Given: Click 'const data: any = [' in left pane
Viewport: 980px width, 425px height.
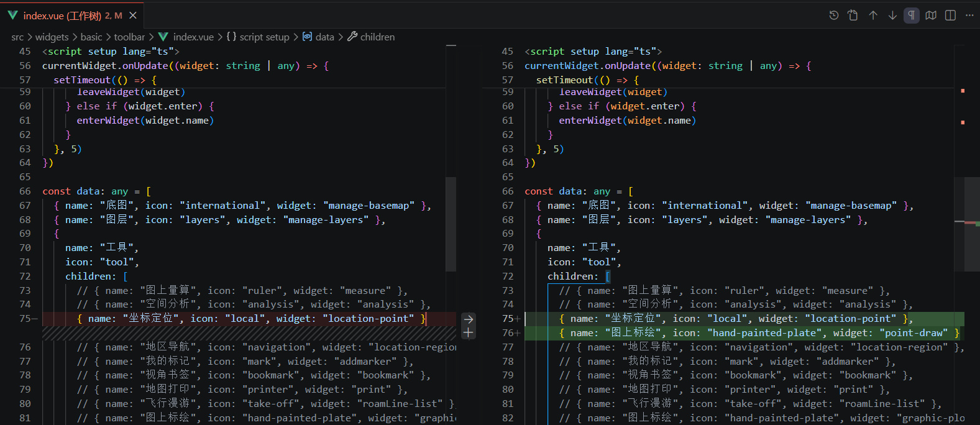Looking at the screenshot, I should coord(96,191).
